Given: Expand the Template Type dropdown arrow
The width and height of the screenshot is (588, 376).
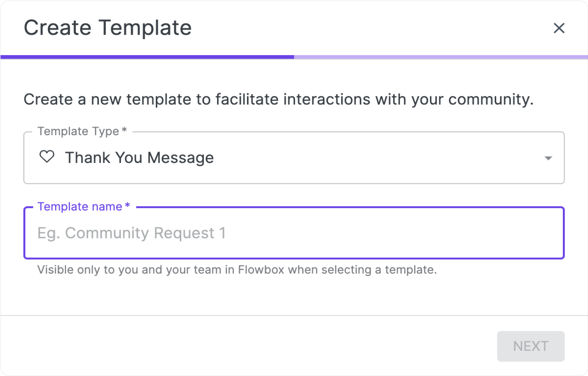Looking at the screenshot, I should pyautogui.click(x=548, y=158).
